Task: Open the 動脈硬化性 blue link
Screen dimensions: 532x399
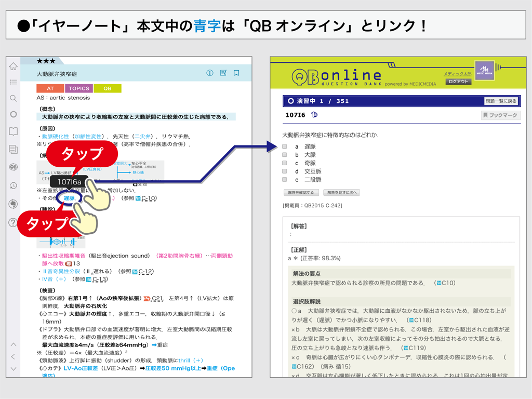Action: pos(55,137)
